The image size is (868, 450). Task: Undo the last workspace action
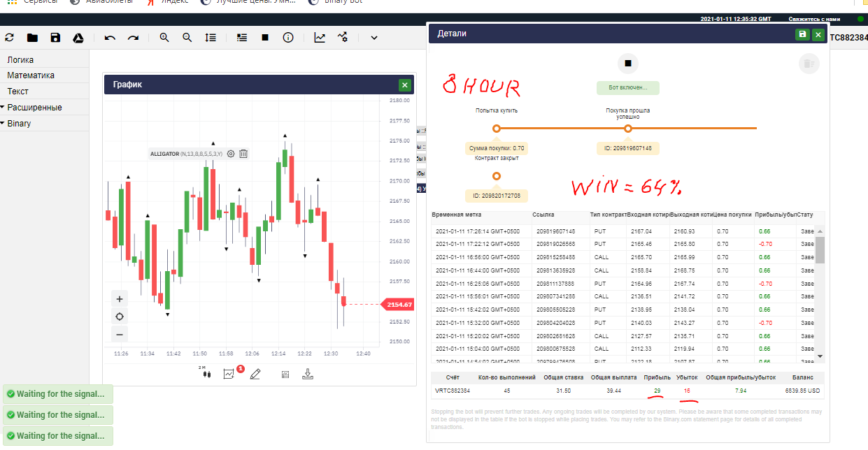[x=110, y=38]
